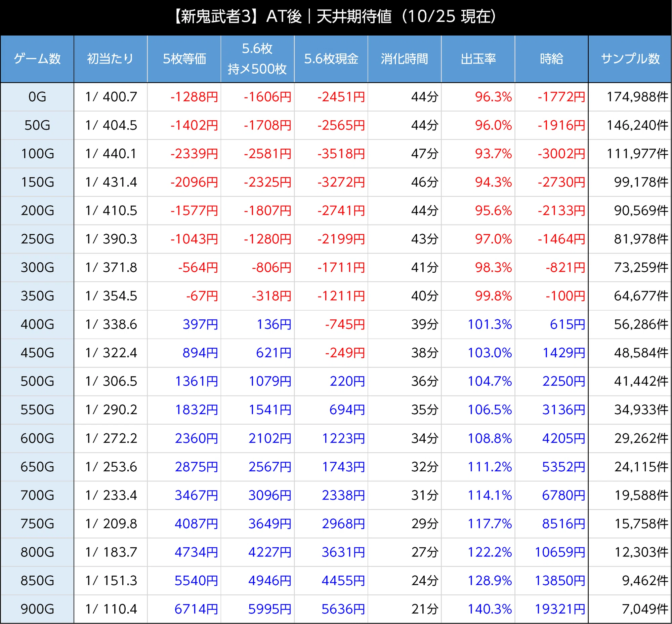This screenshot has height=624, width=672.
Task: Click the sample count 7,049件
Action: pyautogui.click(x=645, y=609)
